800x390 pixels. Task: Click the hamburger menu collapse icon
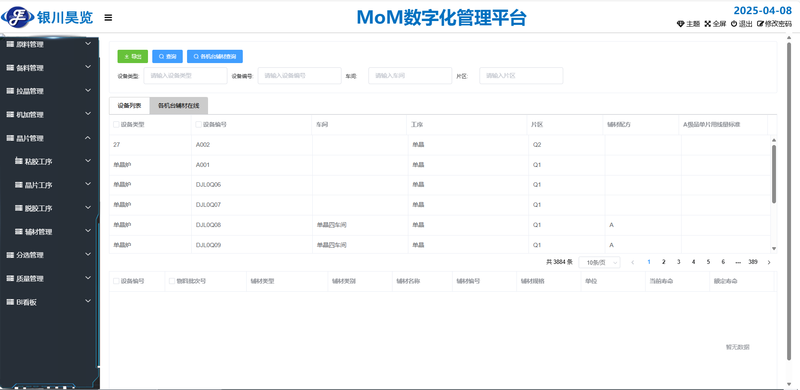tap(108, 17)
